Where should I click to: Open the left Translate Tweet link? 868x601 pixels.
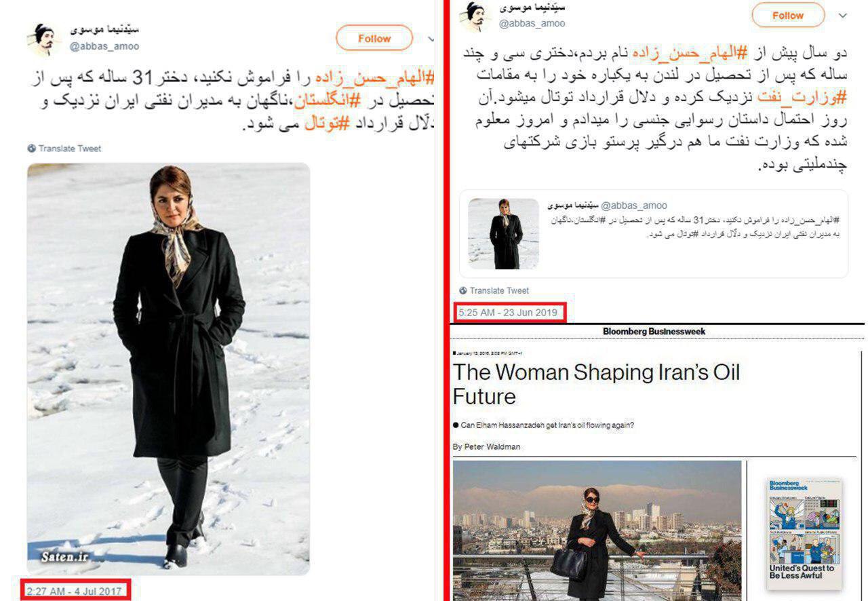[x=70, y=149]
